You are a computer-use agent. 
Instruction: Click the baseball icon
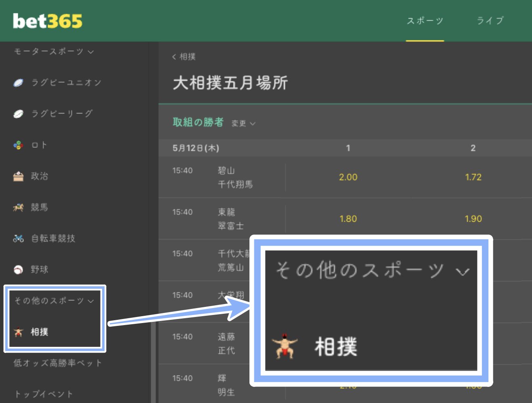(18, 270)
